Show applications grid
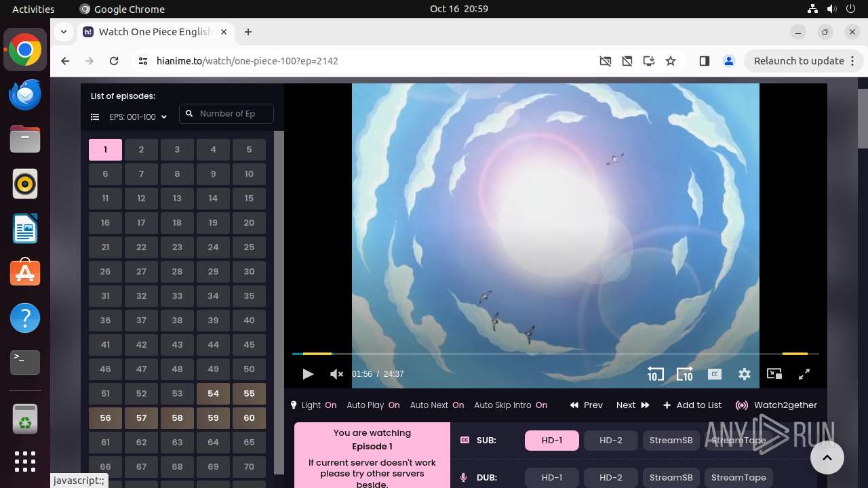This screenshot has width=868, height=488. [x=25, y=462]
